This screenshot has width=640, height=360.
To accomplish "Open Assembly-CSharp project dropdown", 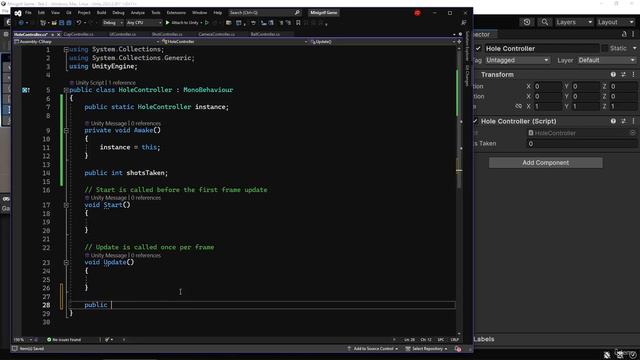I will (x=87, y=42).
